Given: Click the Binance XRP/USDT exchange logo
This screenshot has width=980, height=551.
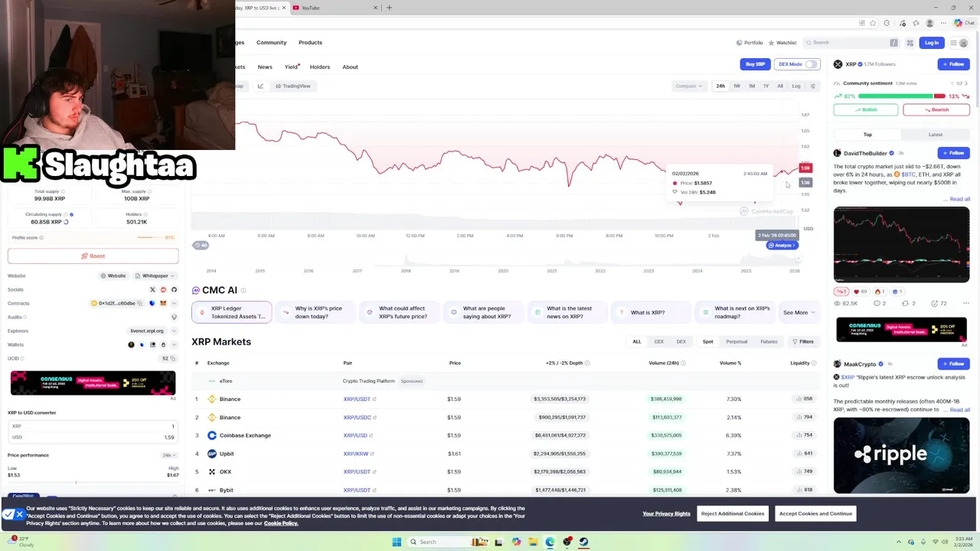Looking at the screenshot, I should click(212, 399).
